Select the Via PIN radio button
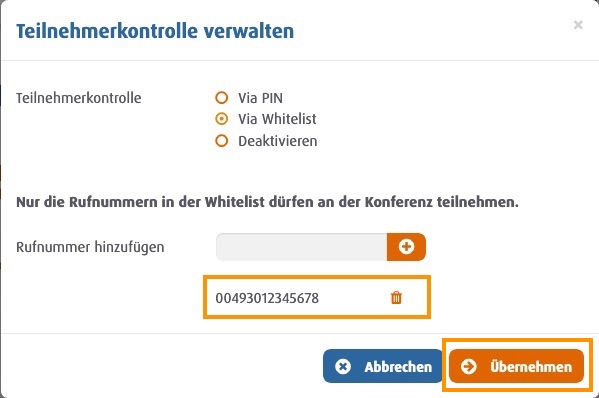This screenshot has height=398, width=599. pyautogui.click(x=222, y=98)
